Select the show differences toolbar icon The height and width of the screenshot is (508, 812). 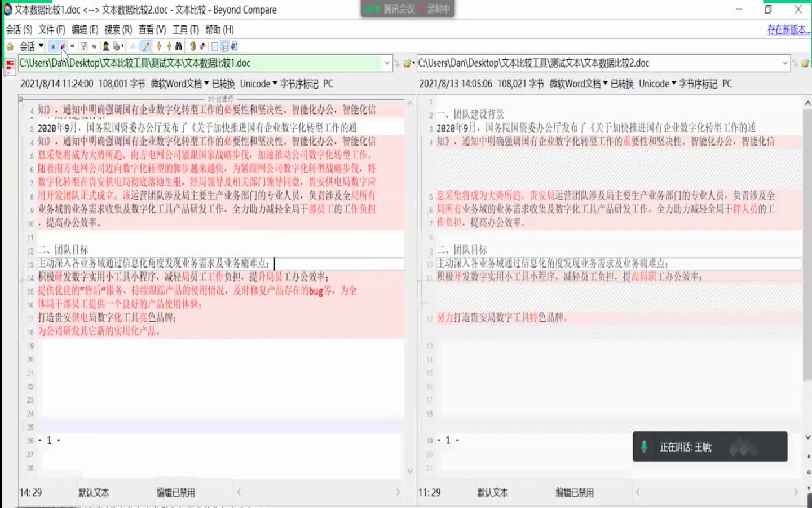tap(63, 46)
